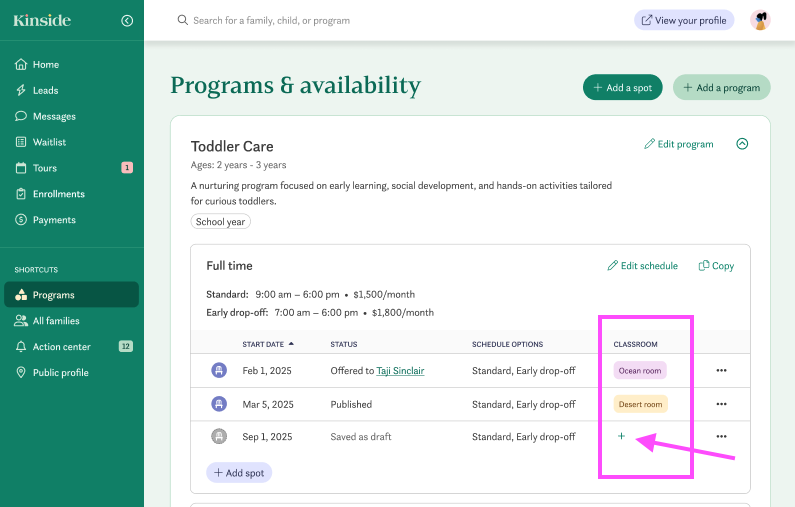Open more options for Mar 5, 2025 spot

point(721,404)
